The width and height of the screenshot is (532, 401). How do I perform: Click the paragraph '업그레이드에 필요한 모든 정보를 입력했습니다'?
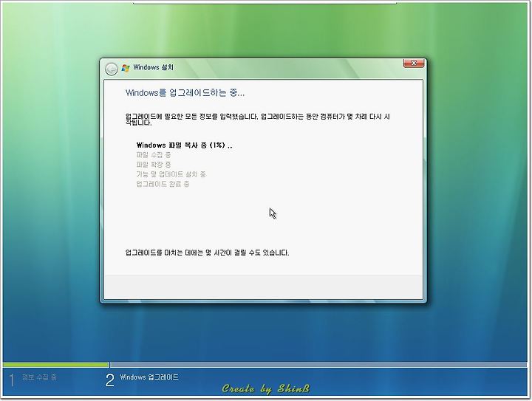tap(258, 120)
